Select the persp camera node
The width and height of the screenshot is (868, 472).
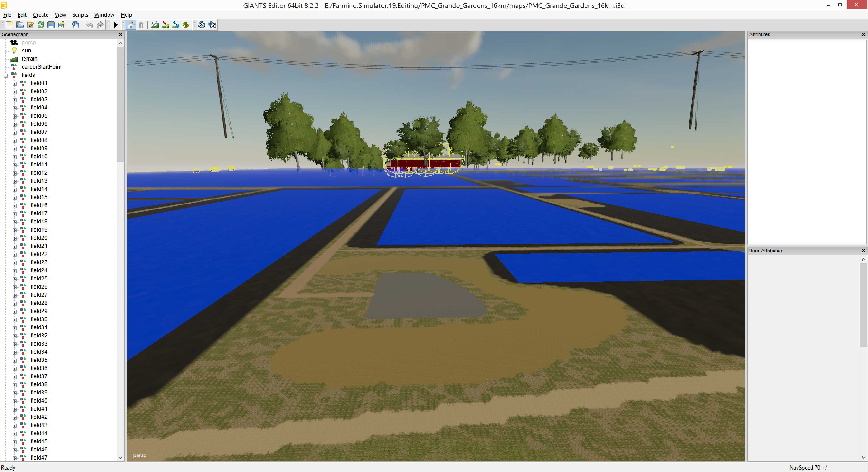[29, 43]
